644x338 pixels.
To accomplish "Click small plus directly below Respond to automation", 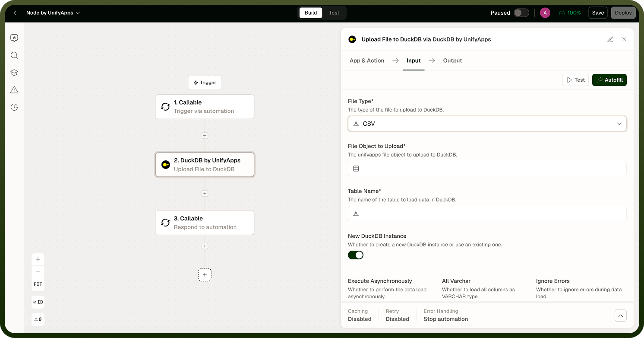I will pyautogui.click(x=205, y=246).
